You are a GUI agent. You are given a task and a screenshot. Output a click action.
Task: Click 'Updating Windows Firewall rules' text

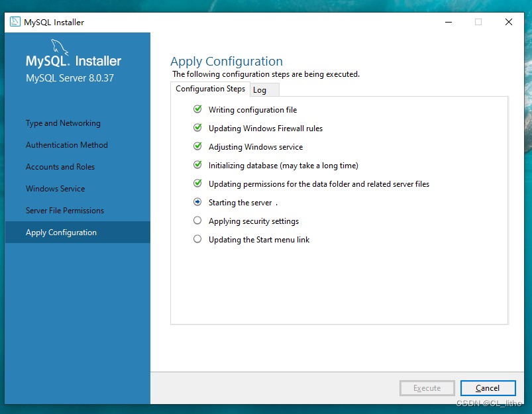(x=266, y=129)
